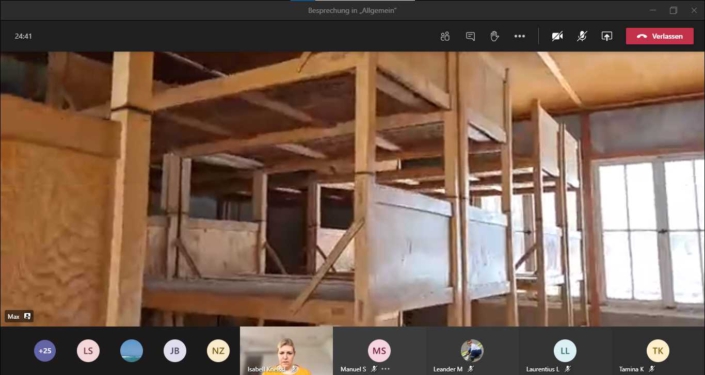705x375 pixels.
Task: Open the share content tray
Action: click(607, 36)
